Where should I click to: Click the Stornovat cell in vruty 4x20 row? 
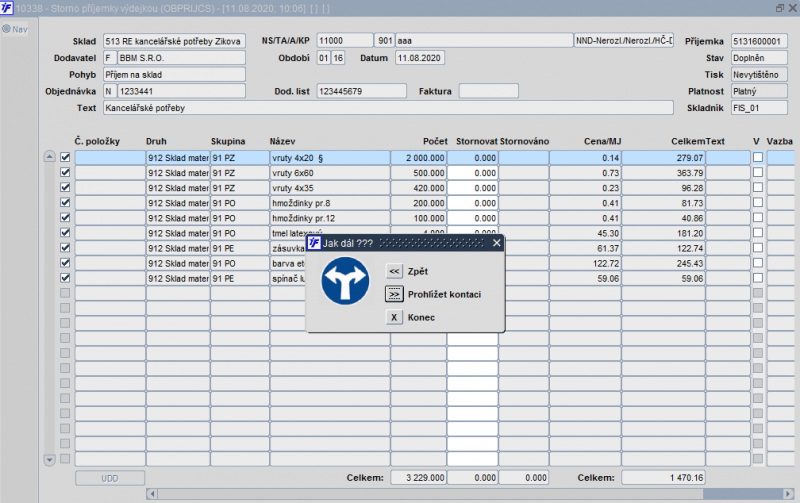472,158
